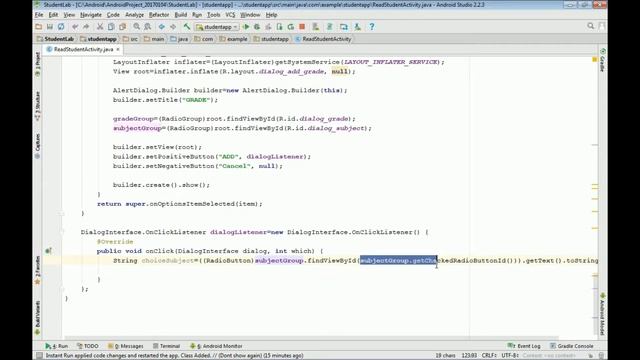640x360 pixels.
Task: Stop the running app with red square
Action: coord(302,27)
